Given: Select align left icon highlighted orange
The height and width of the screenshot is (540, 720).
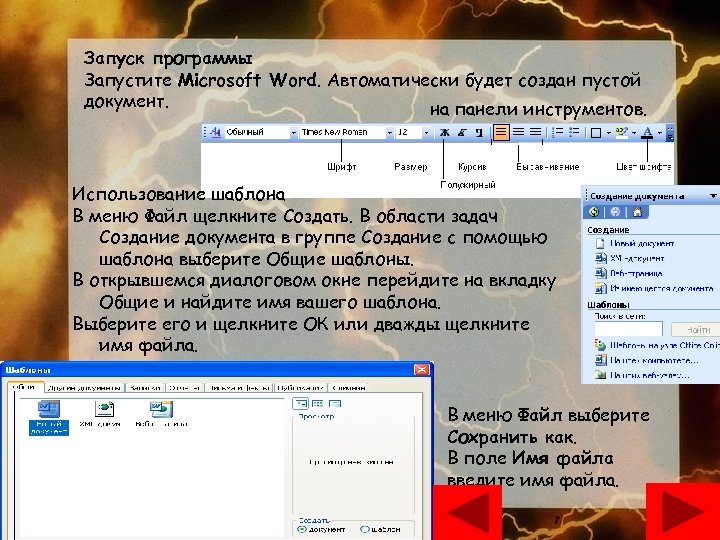Looking at the screenshot, I should pos(501,132).
